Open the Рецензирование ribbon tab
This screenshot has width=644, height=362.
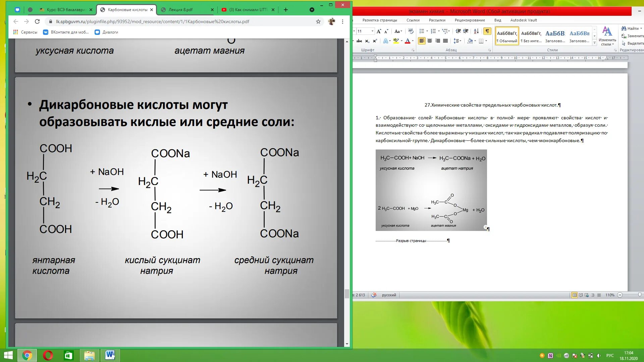(470, 20)
